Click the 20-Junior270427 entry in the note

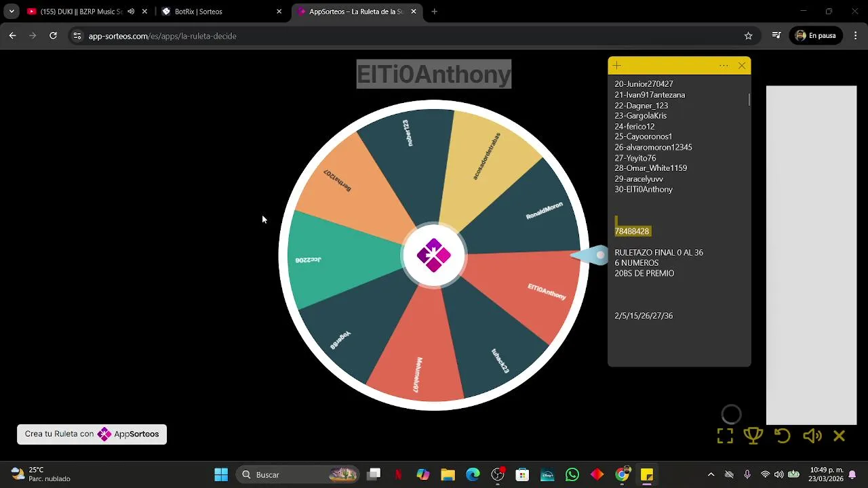pos(644,84)
